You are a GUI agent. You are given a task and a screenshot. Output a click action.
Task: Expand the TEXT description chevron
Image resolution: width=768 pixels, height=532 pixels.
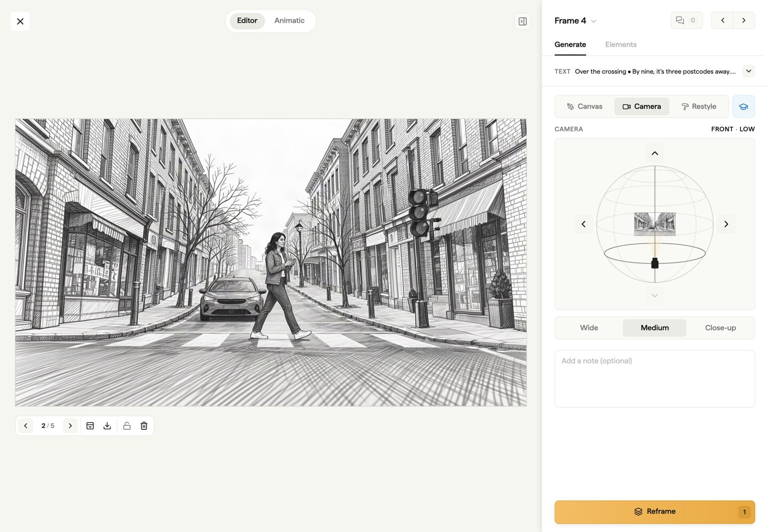(x=748, y=71)
